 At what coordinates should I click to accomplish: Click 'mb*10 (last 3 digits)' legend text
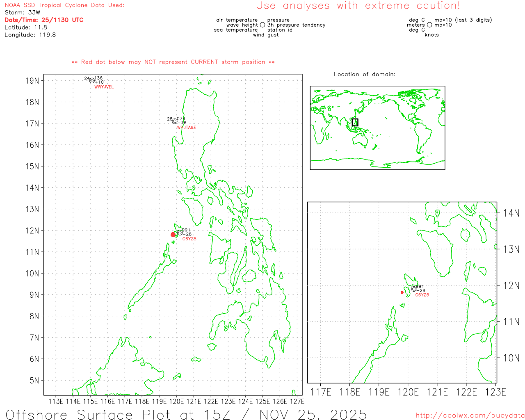(463, 20)
